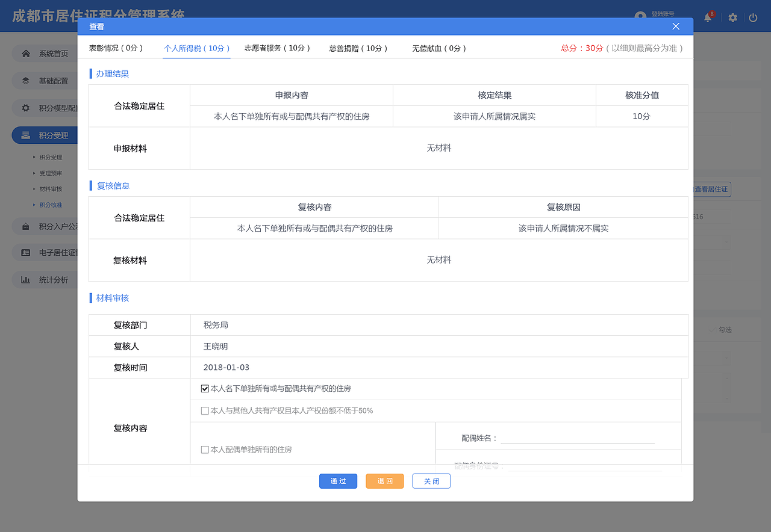This screenshot has width=771, height=532.
Task: Open the settings gear icon in header
Action: point(732,18)
